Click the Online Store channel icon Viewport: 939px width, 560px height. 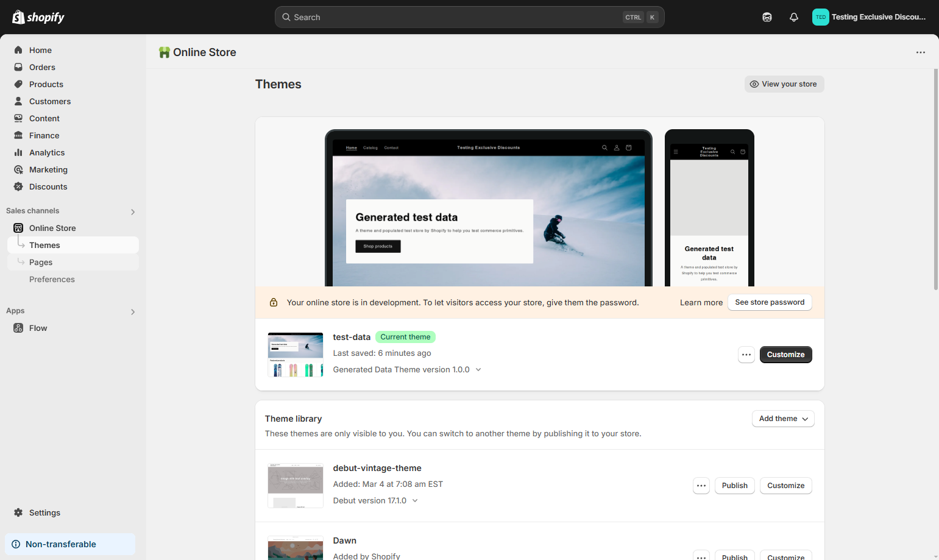(x=18, y=228)
